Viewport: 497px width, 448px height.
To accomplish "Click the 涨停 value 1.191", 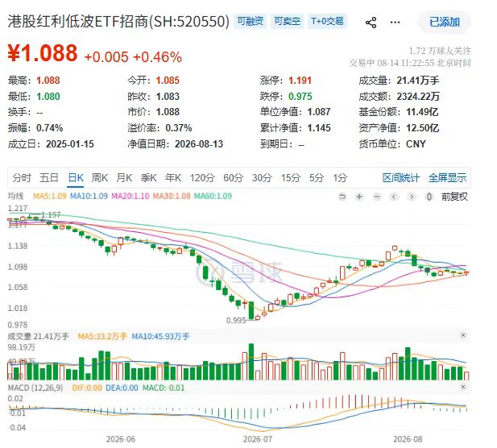I will [300, 81].
